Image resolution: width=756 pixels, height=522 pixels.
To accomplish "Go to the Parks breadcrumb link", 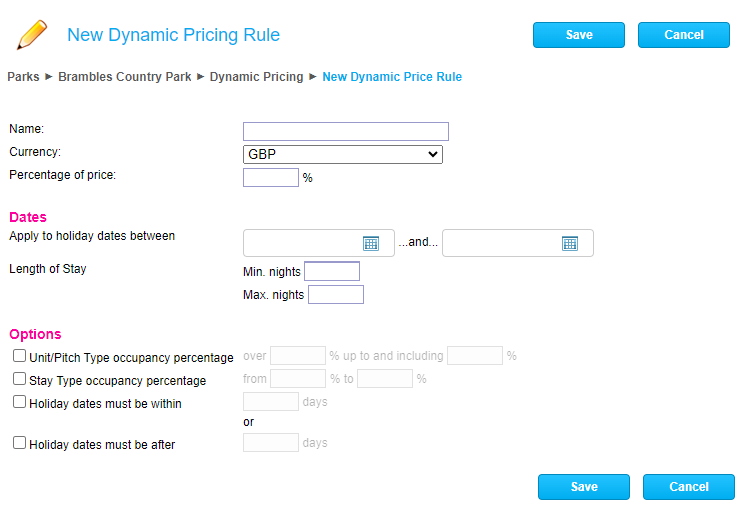I will (x=23, y=77).
